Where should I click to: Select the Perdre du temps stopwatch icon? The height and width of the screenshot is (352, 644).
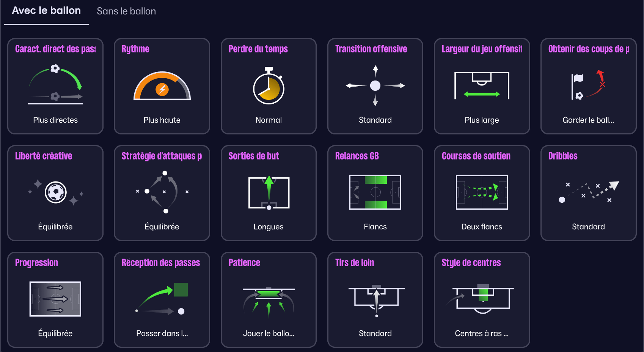pos(269,86)
